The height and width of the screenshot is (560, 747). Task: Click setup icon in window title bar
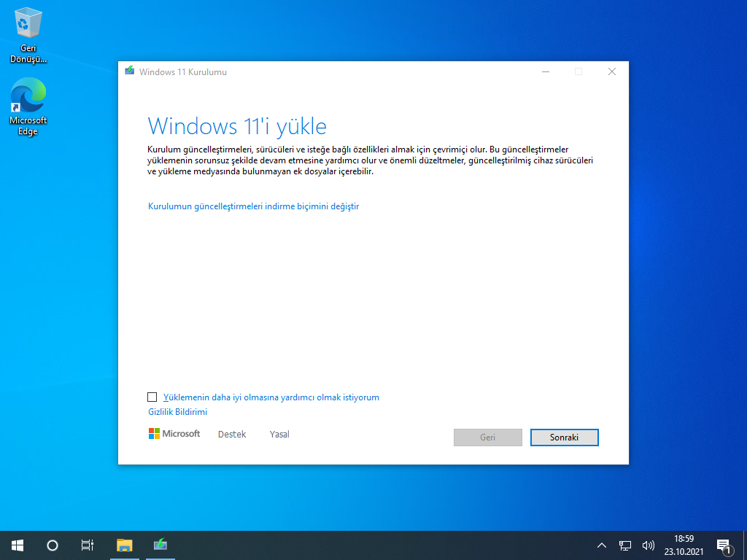point(130,71)
